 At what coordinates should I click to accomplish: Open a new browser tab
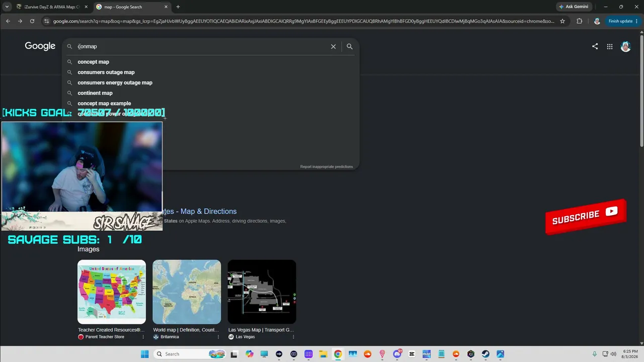[178, 7]
